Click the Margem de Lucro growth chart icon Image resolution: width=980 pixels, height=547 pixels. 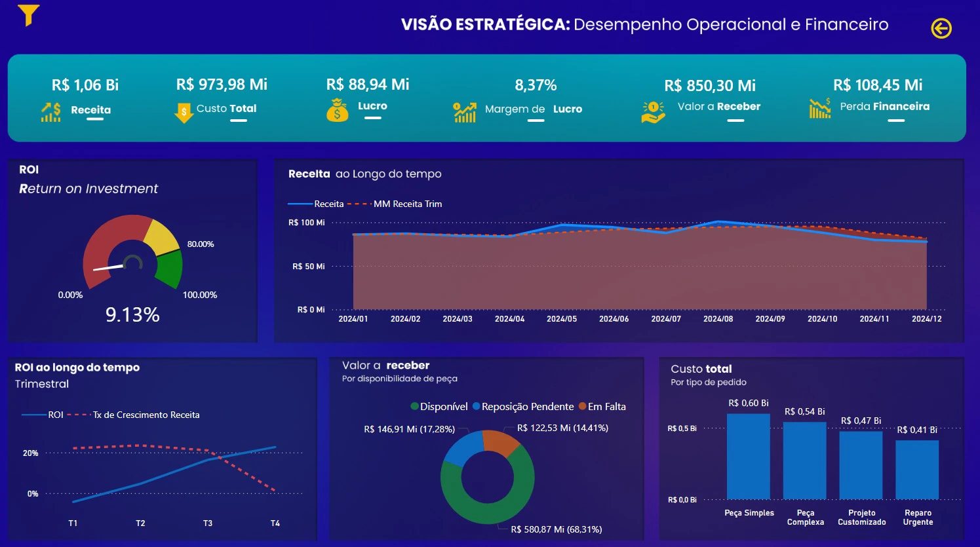click(x=465, y=112)
